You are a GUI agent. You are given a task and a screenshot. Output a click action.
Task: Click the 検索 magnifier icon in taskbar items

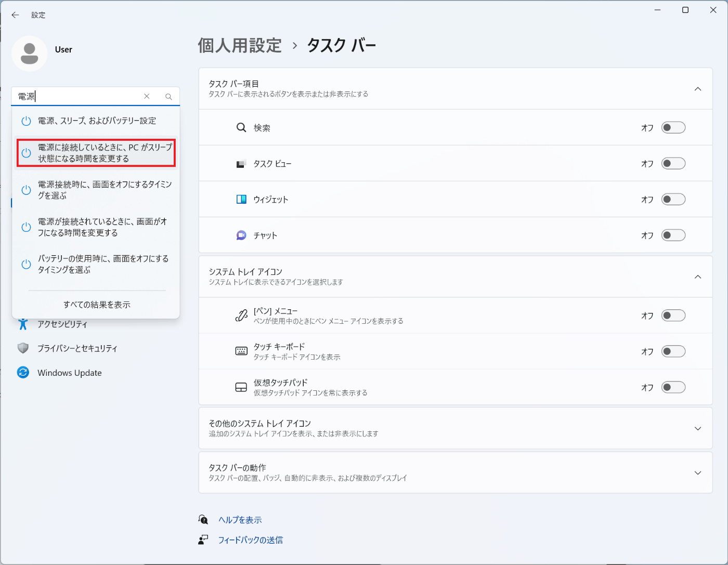click(241, 127)
